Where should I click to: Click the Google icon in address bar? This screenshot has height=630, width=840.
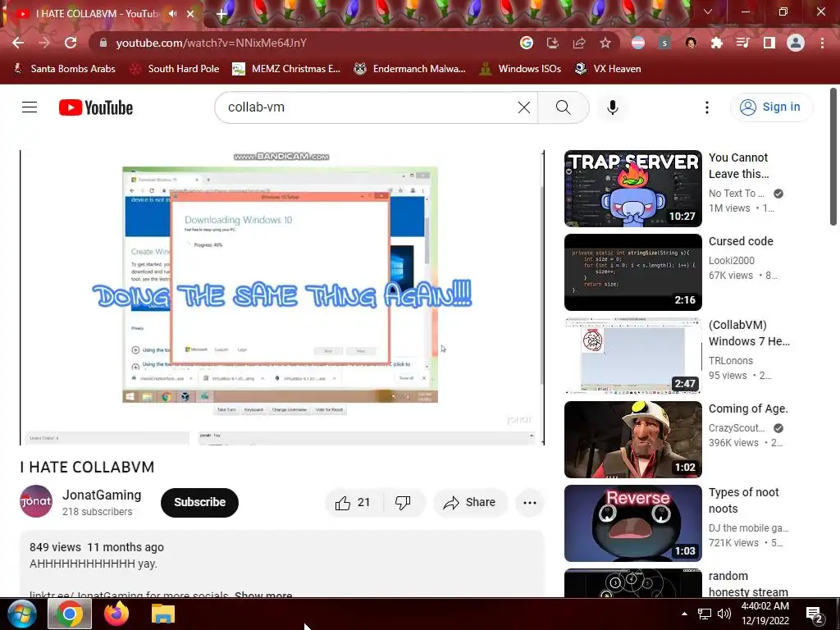click(526, 43)
